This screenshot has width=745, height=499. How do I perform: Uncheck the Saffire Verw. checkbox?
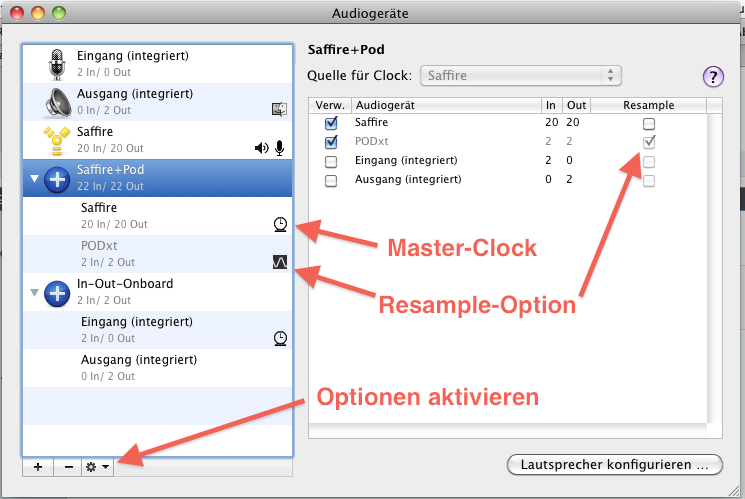pyautogui.click(x=331, y=124)
